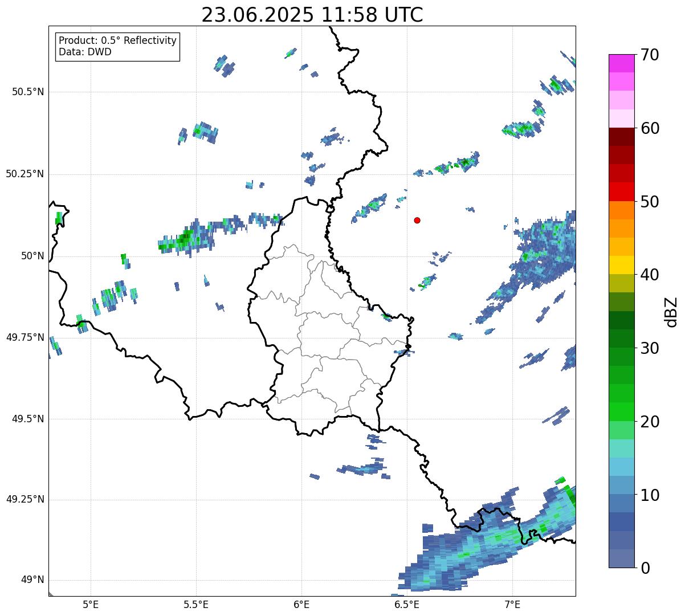Click the 7°E longitude label
The width and height of the screenshot is (685, 616).
tap(512, 604)
